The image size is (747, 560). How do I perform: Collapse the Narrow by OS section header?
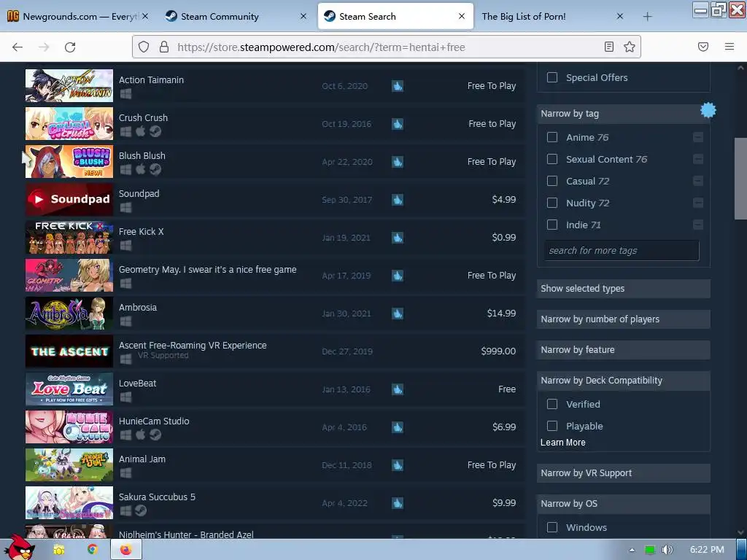pos(623,503)
